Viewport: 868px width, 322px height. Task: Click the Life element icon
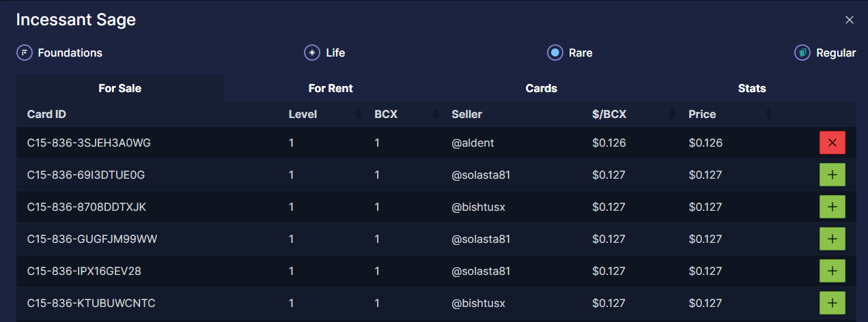pyautogui.click(x=312, y=53)
